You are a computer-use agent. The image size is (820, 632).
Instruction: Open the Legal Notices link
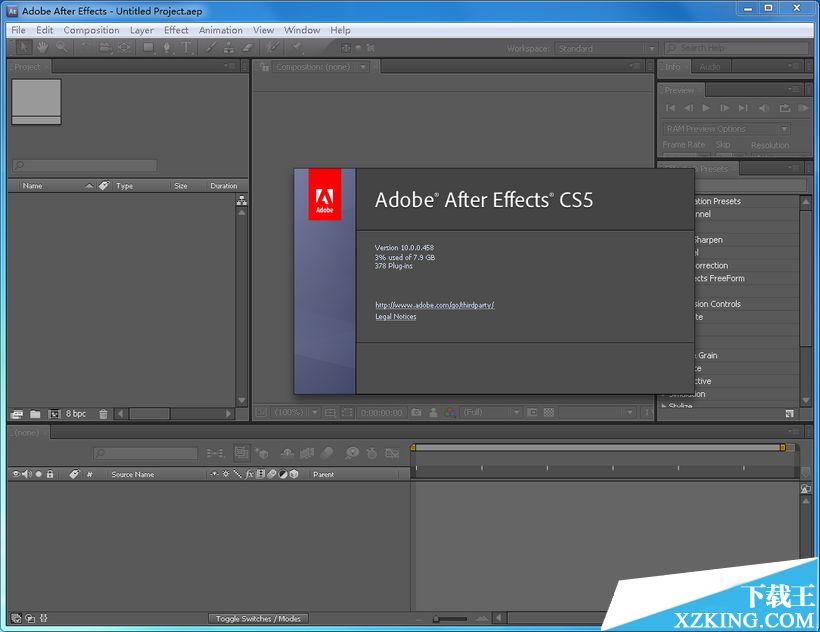396,316
